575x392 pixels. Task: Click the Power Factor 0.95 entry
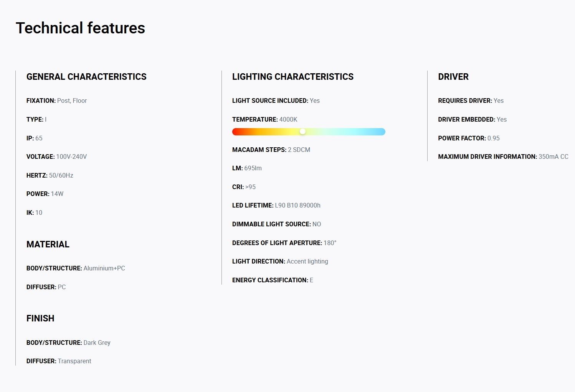pyautogui.click(x=469, y=138)
